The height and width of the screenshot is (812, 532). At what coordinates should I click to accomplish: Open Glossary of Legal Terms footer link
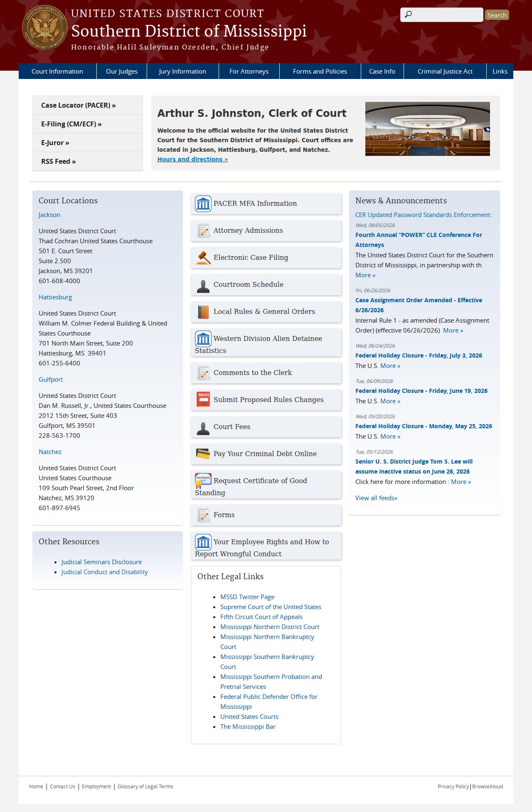click(145, 786)
